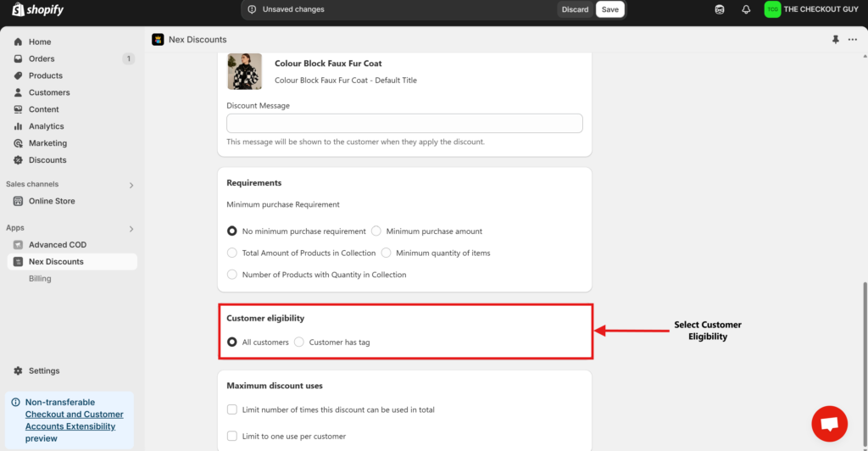
Task: Click the Advanced COD app icon
Action: (x=19, y=245)
